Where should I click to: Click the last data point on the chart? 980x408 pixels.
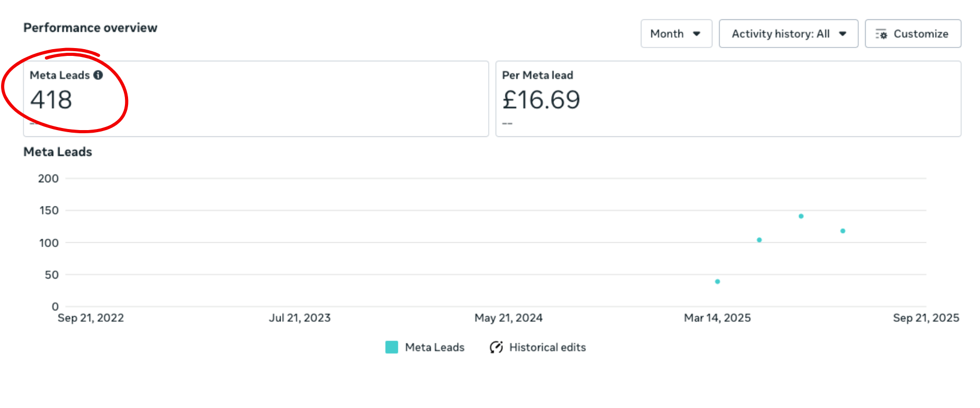(843, 231)
